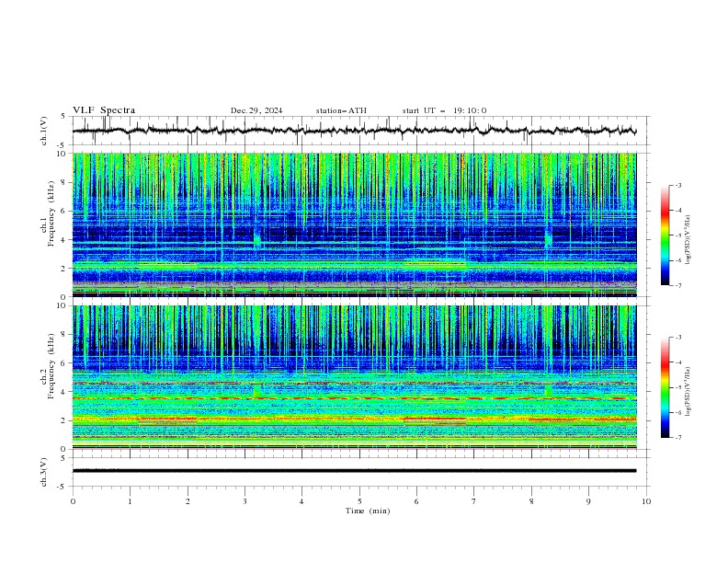Click the time axis tick label 2
Screen dimensions: 728x563
188,501
